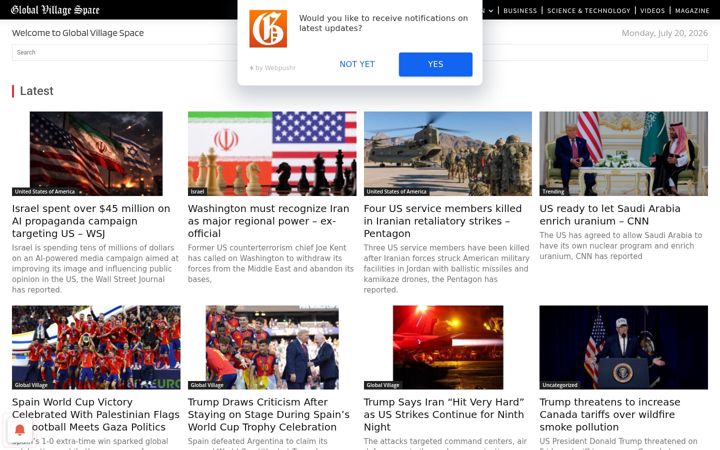
Task: Click the NOT YET button
Action: pyautogui.click(x=357, y=64)
